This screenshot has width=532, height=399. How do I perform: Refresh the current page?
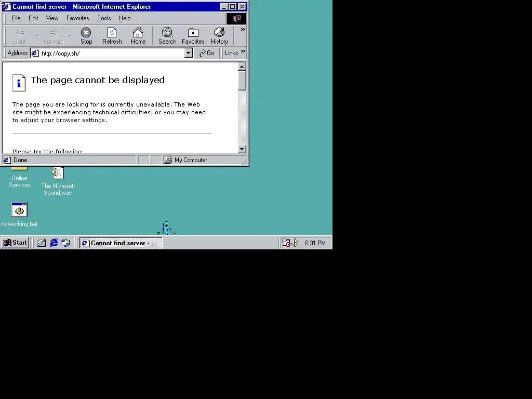[x=112, y=36]
